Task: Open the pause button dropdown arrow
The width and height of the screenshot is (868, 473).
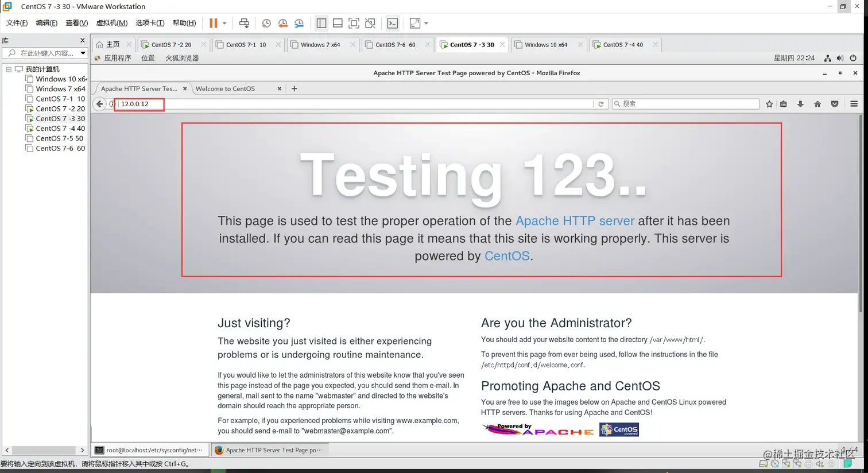Action: click(224, 24)
